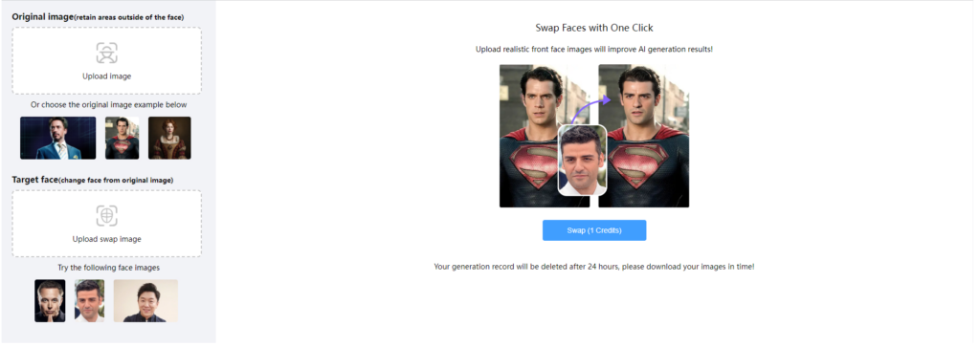This screenshot has width=980, height=347.
Task: Choose the man in blue suit example
Action: 58,138
